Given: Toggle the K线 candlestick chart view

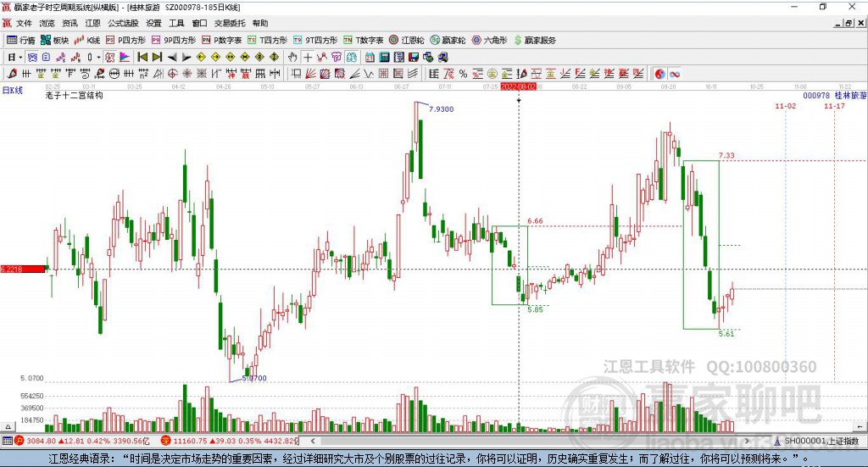Looking at the screenshot, I should [86, 40].
